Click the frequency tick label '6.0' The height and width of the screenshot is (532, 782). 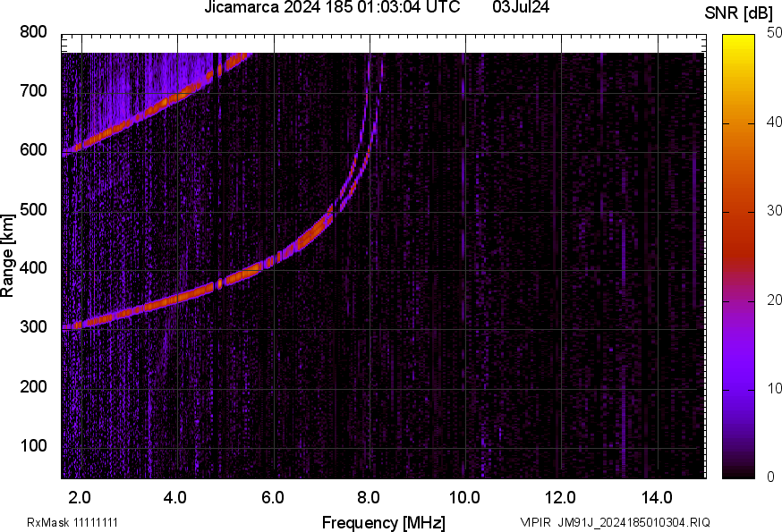point(272,498)
